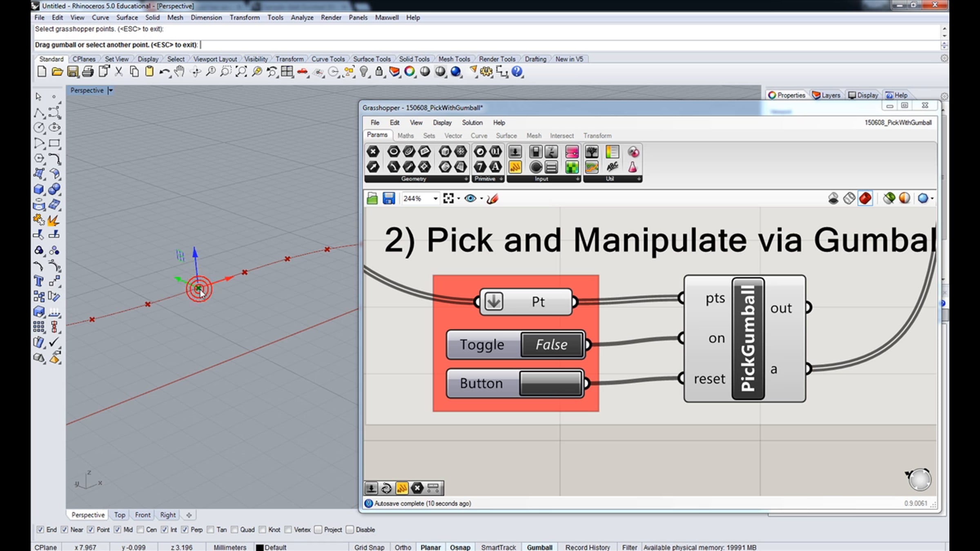Screen dimensions: 980x551
Task: Click the Print icon in Rhino toolbar
Action: pos(88,72)
